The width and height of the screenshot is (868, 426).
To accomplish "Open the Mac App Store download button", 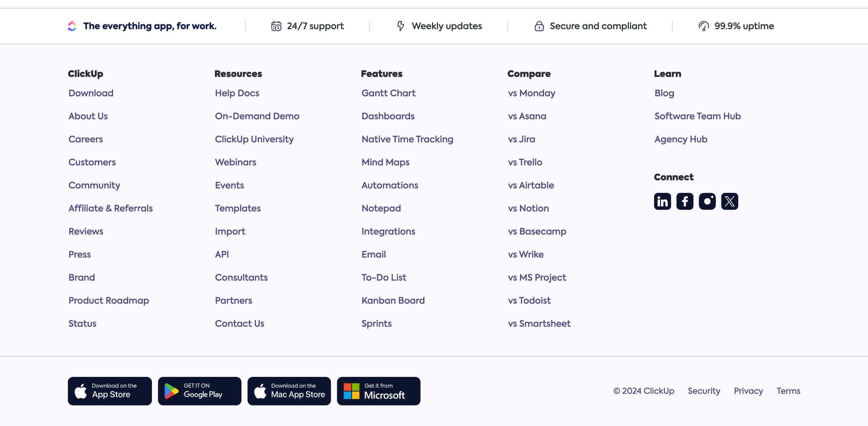I will coord(289,391).
